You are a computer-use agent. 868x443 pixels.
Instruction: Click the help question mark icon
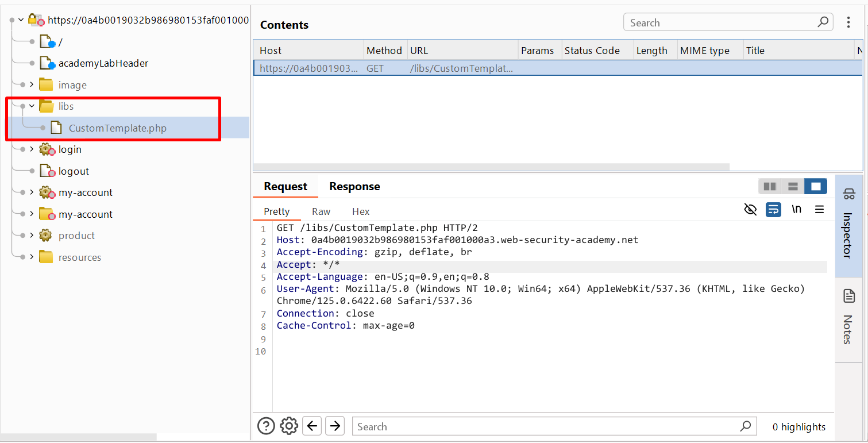[x=266, y=426]
